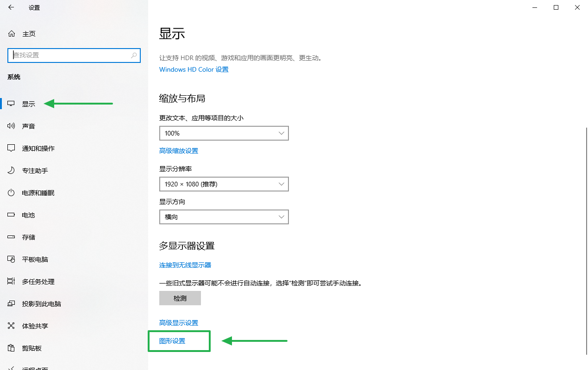Click the 专注助手 (Focus assist) icon
The height and width of the screenshot is (370, 588).
click(11, 170)
